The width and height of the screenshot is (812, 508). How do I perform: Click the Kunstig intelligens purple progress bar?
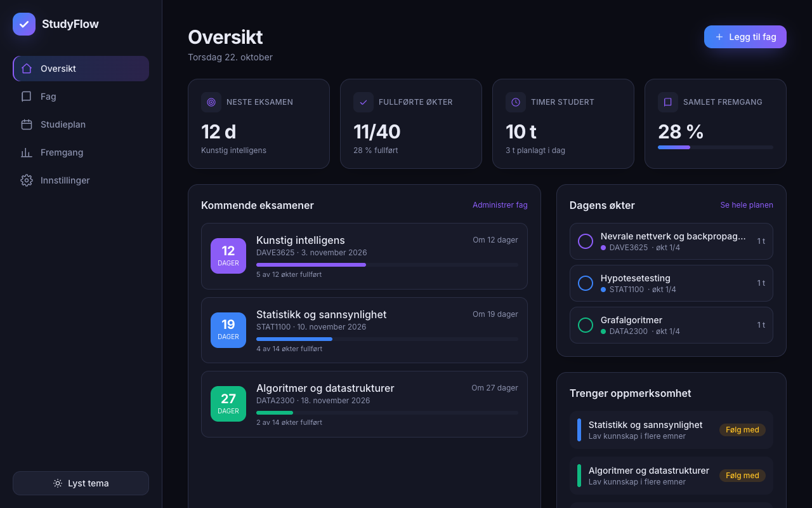(387, 265)
